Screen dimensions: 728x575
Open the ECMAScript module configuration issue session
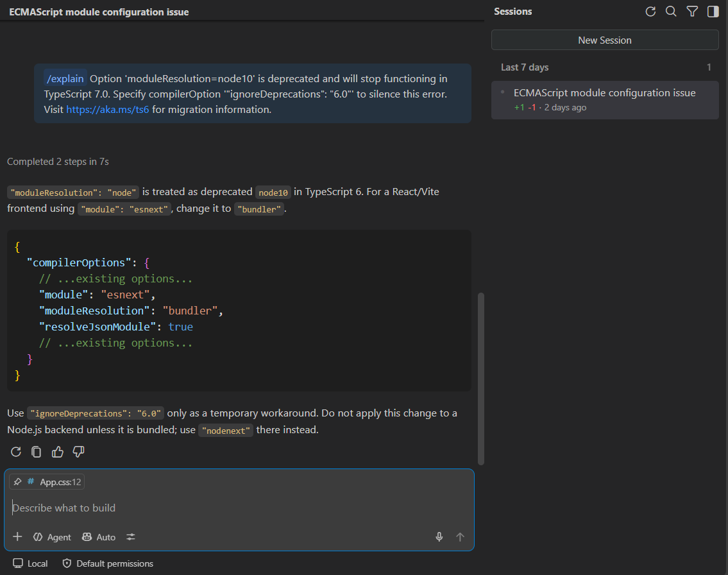[x=605, y=100]
